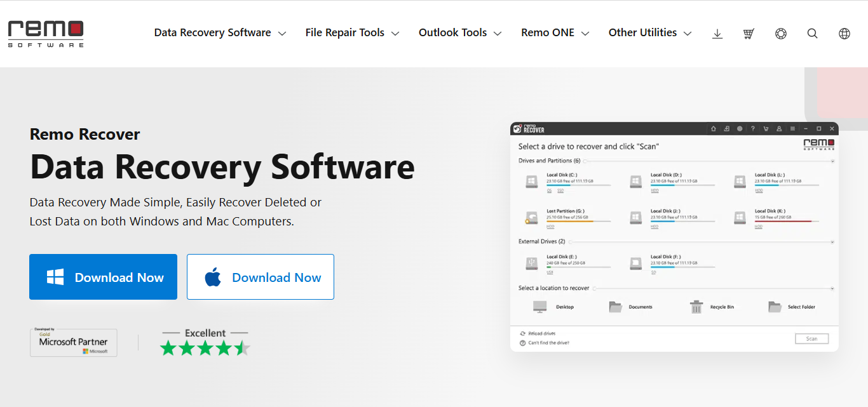Choose the Recycle Bin icon
Screen dimensions: 868x407
click(696, 307)
